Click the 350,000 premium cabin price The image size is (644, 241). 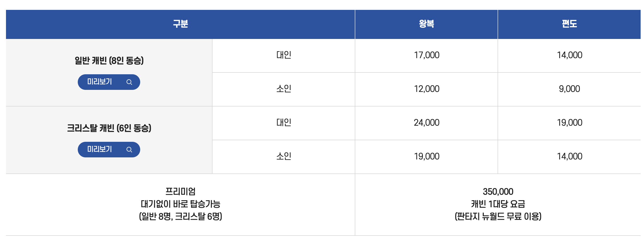[x=498, y=192]
